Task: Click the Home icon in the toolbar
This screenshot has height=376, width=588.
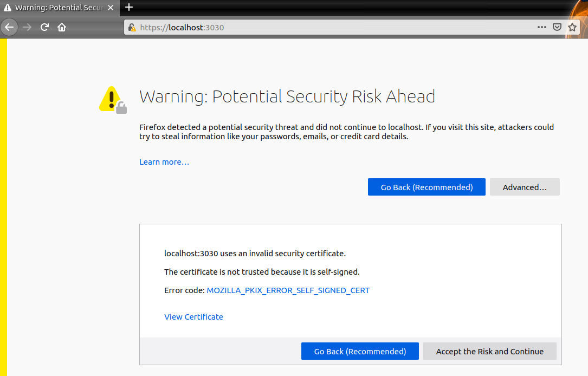Action: point(62,27)
